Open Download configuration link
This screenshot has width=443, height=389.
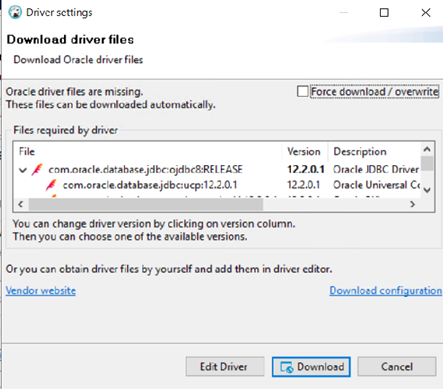386,290
